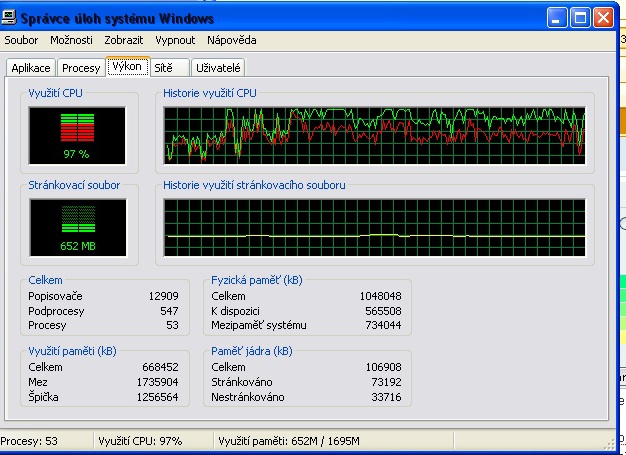626x455 pixels.
Task: Click the status bar text Využití CPU: 97%
Action: coord(140,441)
